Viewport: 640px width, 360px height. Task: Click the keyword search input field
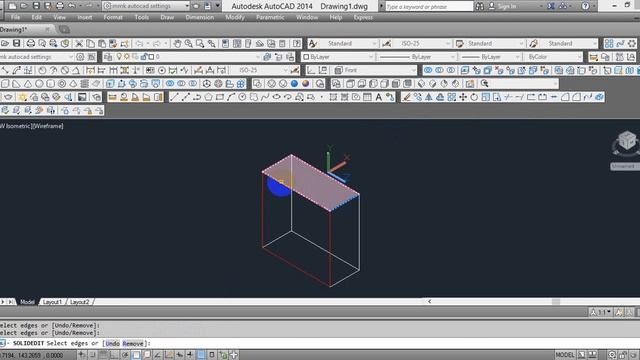click(x=429, y=7)
